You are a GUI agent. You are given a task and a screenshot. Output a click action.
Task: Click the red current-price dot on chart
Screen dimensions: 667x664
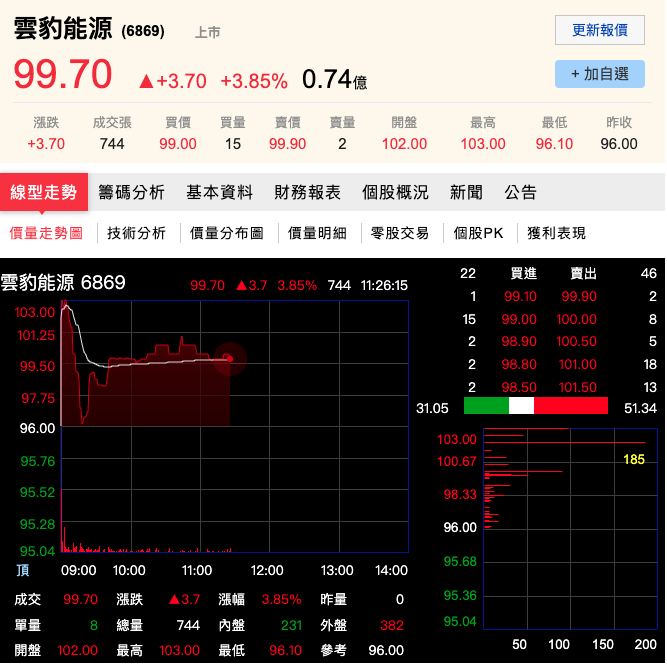(230, 359)
